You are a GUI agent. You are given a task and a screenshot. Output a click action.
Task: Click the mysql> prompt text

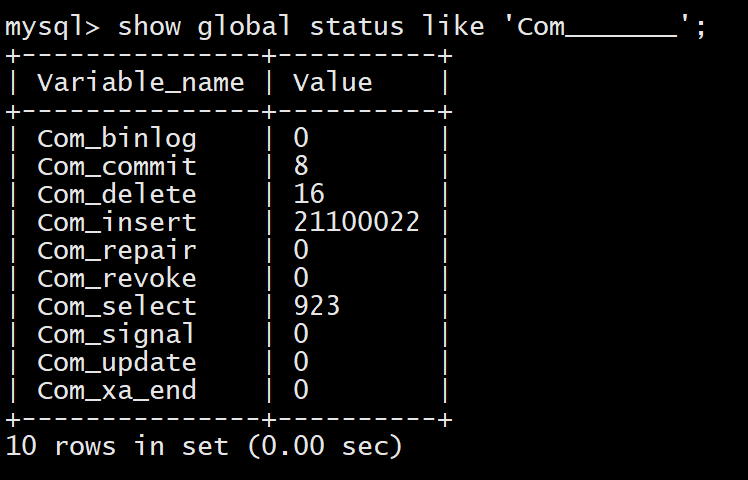coord(53,26)
